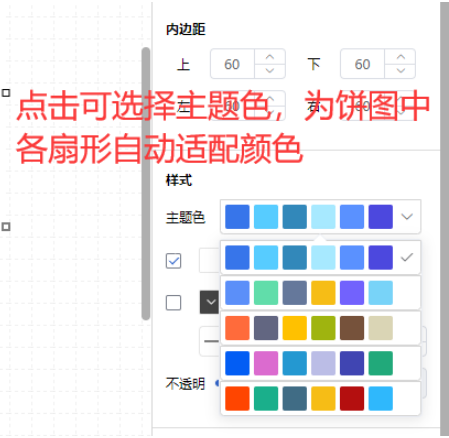This screenshot has height=438, width=449.
Task: Select the first blue theme palette row
Action: coord(320,258)
